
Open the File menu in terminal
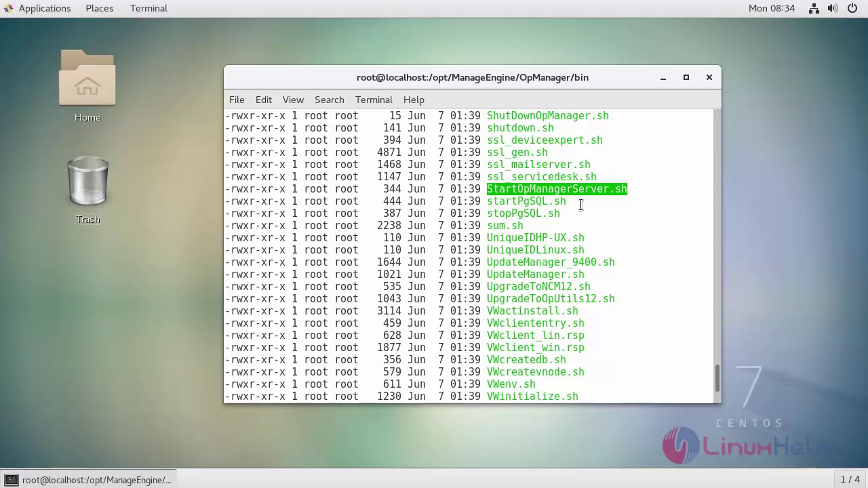pos(237,100)
